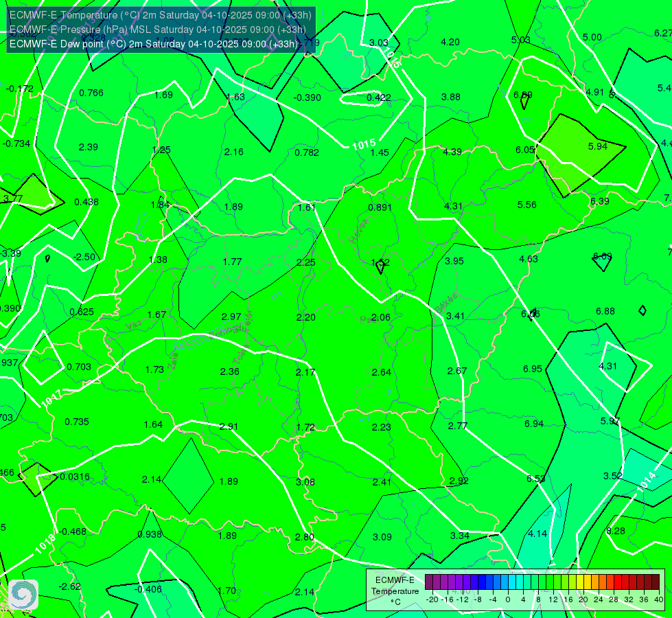Click the dew point value -2.62
The image size is (672, 618).
pyautogui.click(x=70, y=586)
